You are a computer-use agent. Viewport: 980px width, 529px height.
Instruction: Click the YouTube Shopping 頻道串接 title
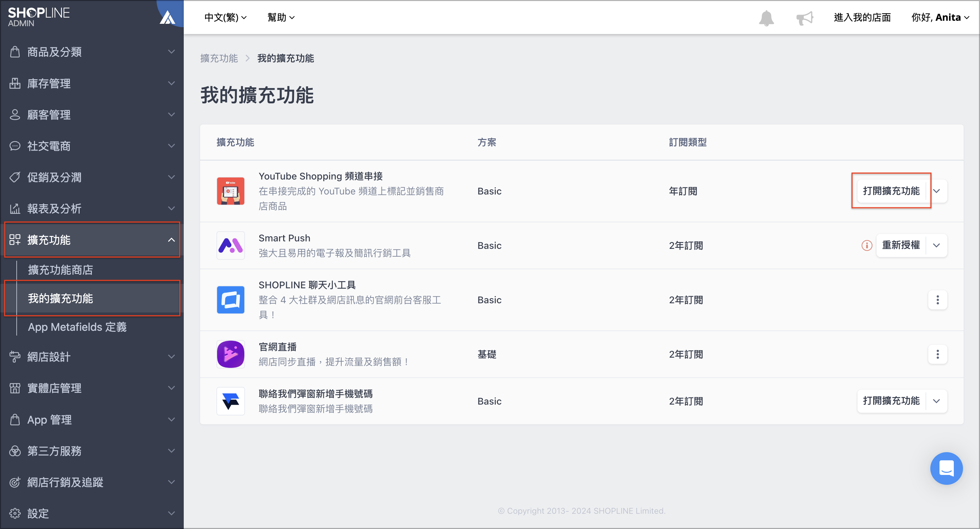[x=320, y=176]
